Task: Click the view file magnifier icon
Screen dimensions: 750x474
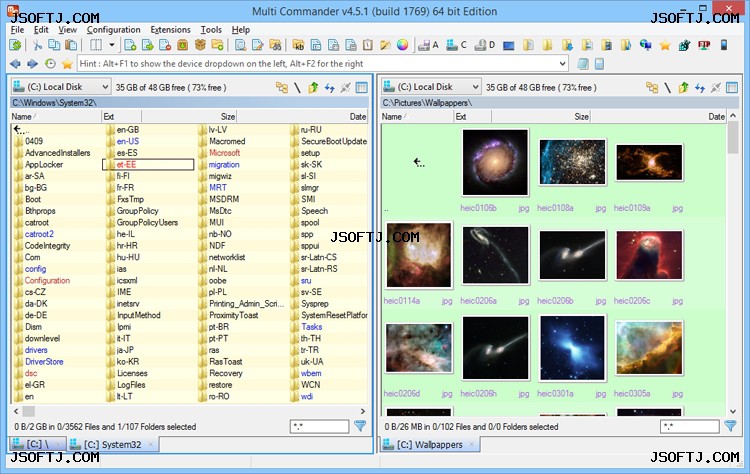Action: [241, 45]
